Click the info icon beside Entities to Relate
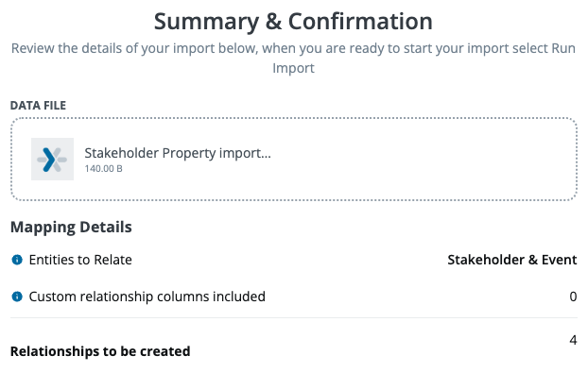The width and height of the screenshot is (588, 373). (x=17, y=260)
